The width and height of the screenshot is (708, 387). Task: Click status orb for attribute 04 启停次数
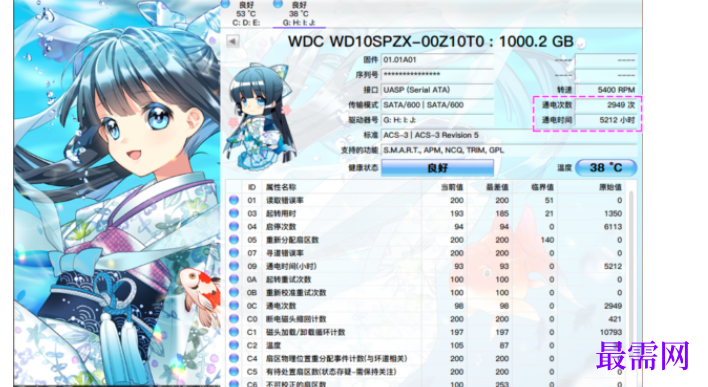[234, 226]
